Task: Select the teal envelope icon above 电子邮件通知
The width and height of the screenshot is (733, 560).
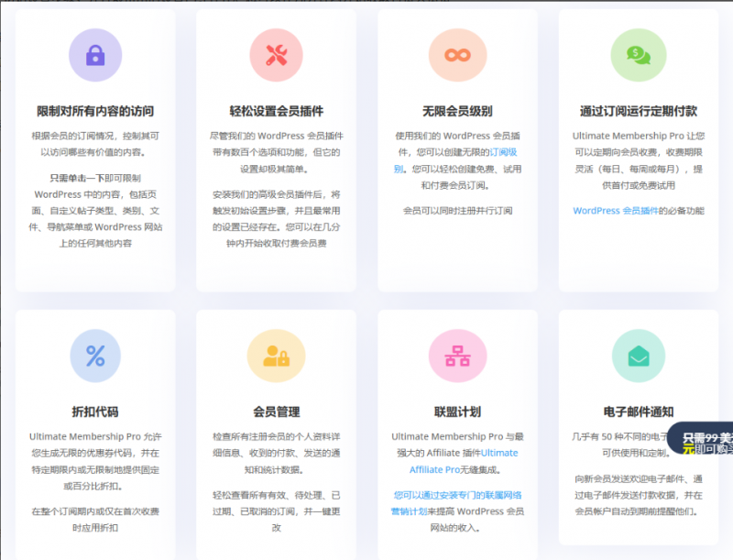Action: 639,356
